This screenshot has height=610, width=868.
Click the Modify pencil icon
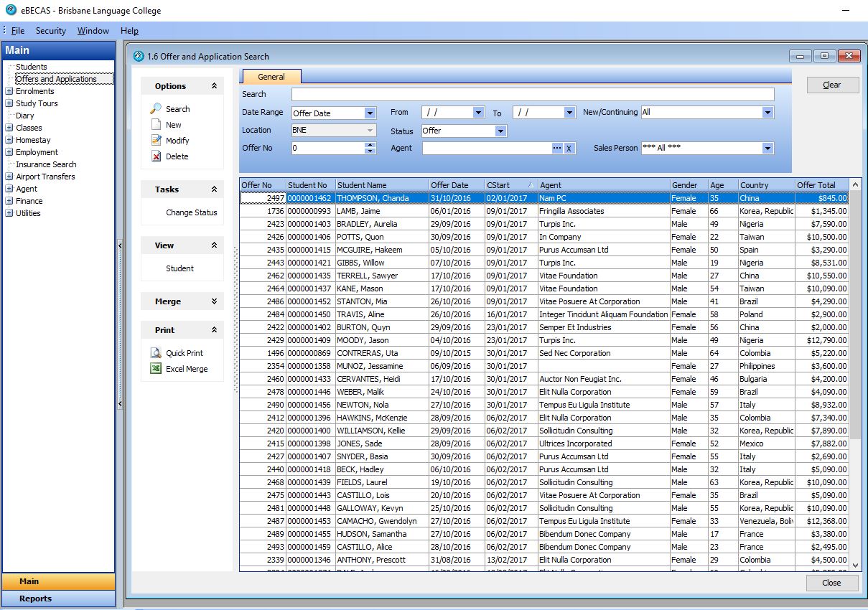pos(156,141)
